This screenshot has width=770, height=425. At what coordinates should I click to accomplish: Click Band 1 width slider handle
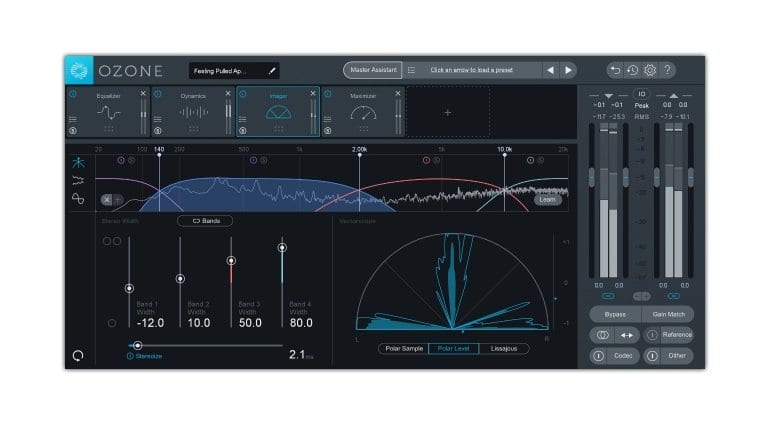pos(129,288)
